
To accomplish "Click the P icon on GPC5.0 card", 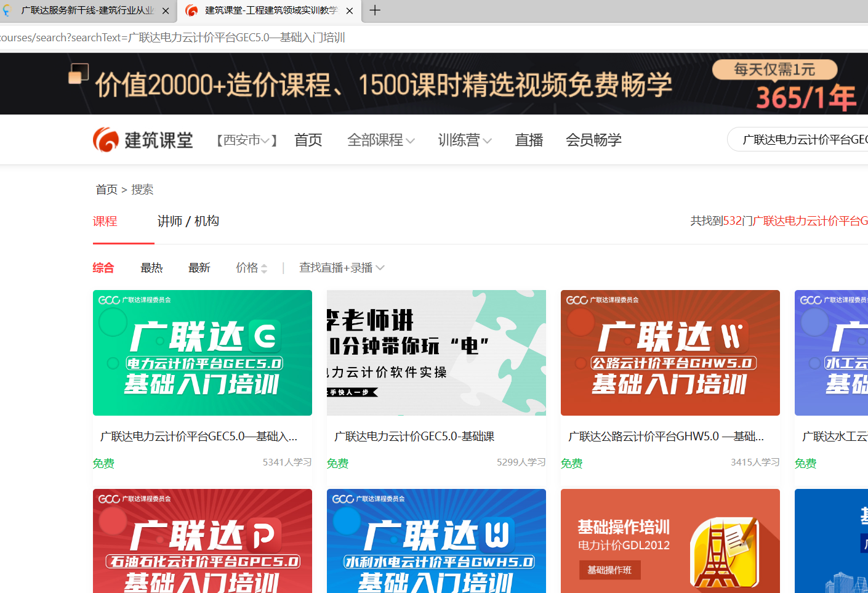I will coord(264,535).
